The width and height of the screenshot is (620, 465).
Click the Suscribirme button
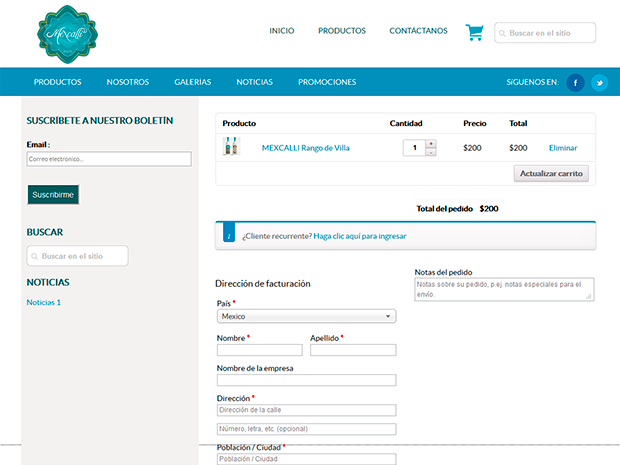click(x=53, y=195)
